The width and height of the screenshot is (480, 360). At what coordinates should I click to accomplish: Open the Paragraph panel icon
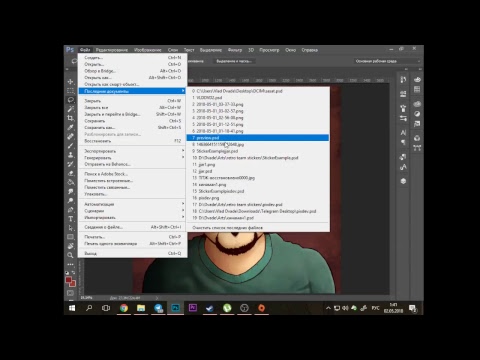[403, 142]
